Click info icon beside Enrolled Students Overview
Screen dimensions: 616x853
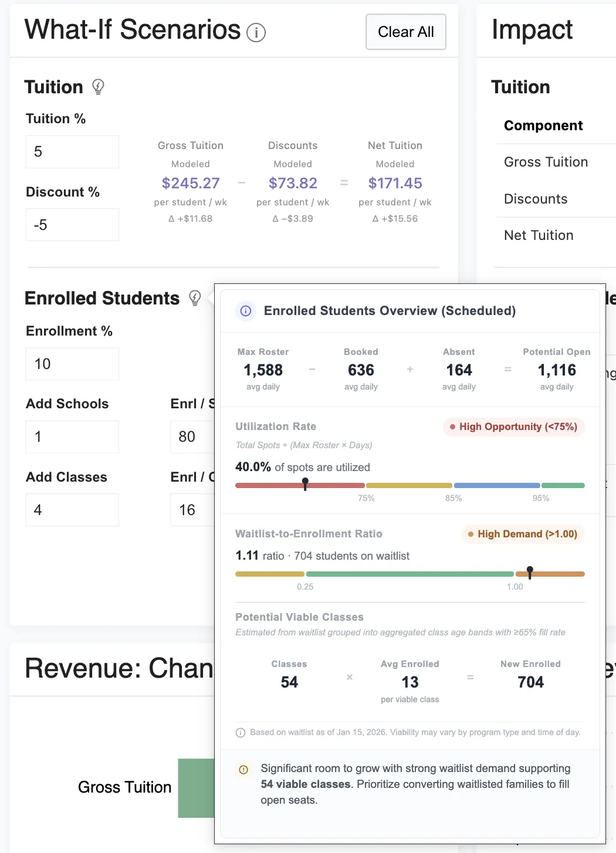click(246, 311)
